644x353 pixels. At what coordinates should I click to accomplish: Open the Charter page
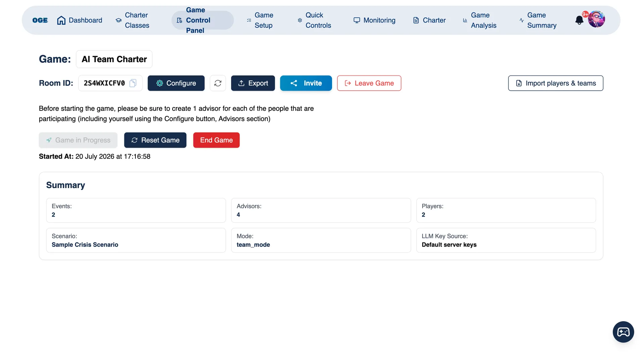tap(429, 20)
